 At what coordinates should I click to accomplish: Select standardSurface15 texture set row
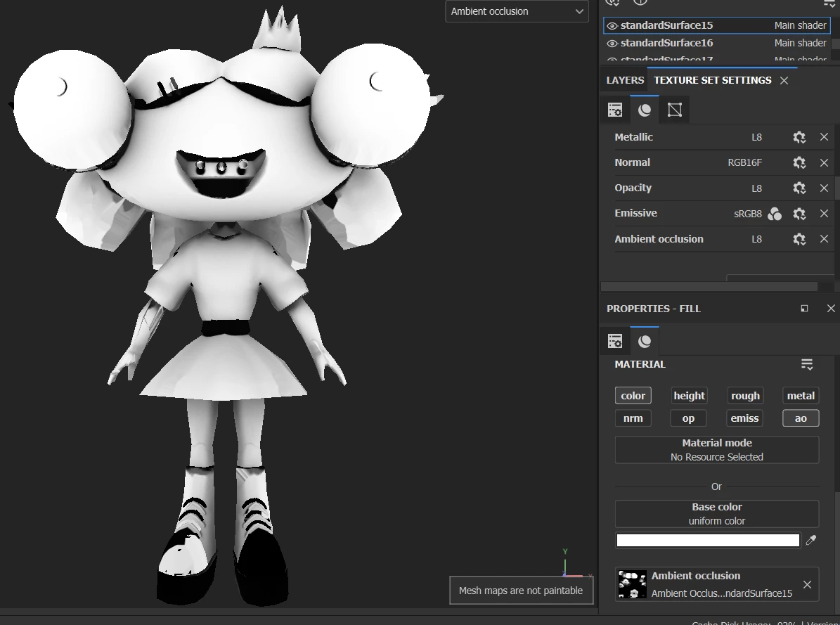pyautogui.click(x=717, y=25)
